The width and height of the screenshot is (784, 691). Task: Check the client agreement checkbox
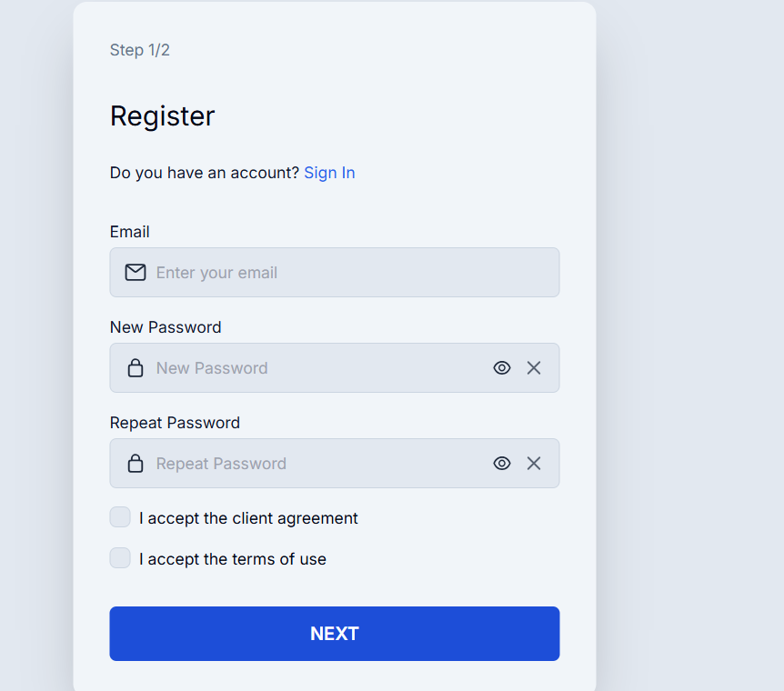click(120, 517)
